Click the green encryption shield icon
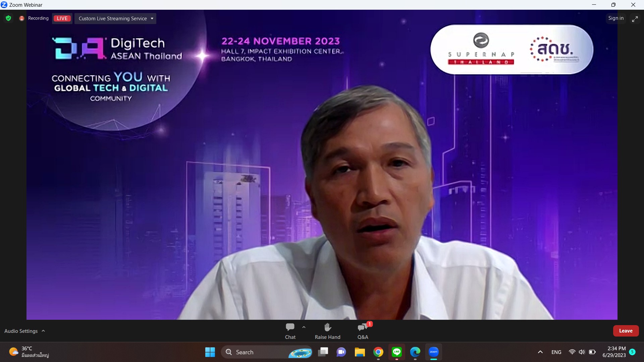 point(8,18)
